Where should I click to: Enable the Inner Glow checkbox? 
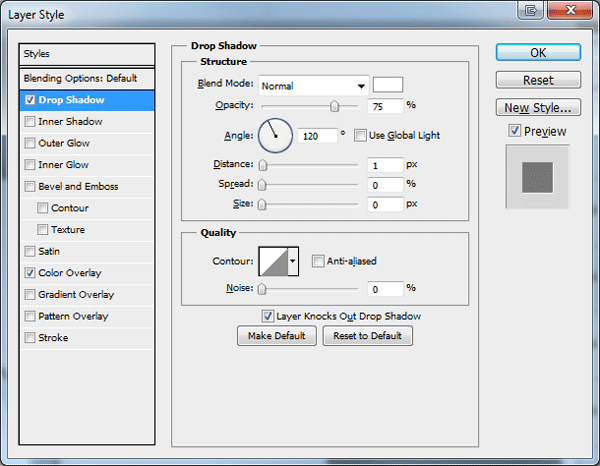coord(30,165)
